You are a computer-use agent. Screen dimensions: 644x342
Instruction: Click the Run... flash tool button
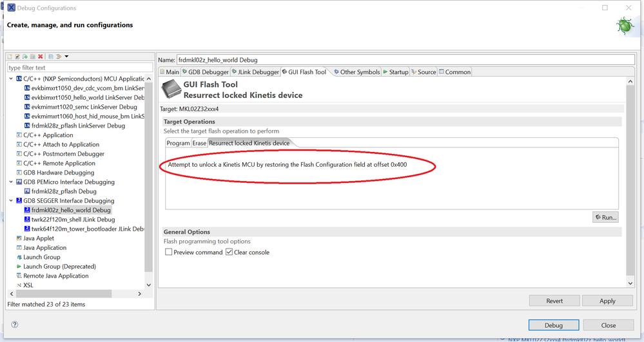tap(605, 217)
